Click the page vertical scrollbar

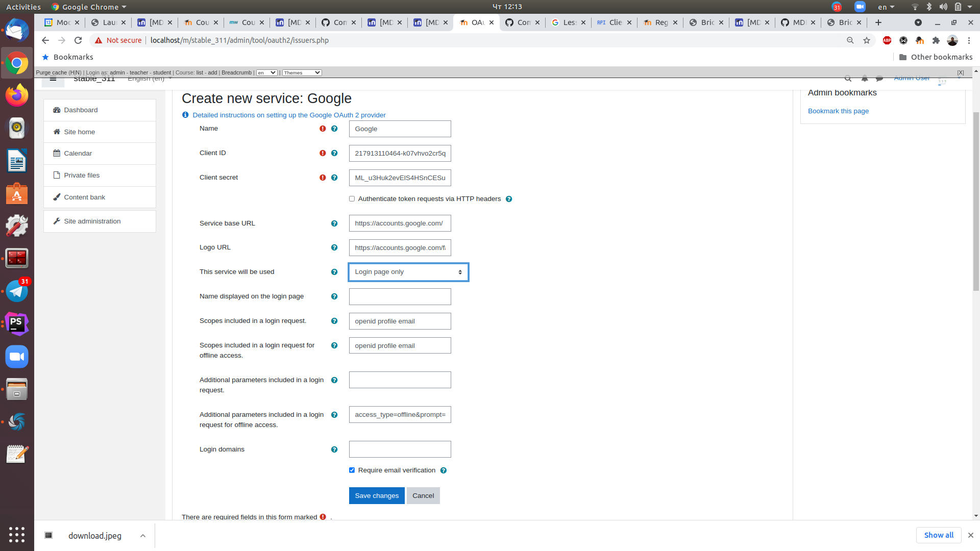[x=976, y=202]
